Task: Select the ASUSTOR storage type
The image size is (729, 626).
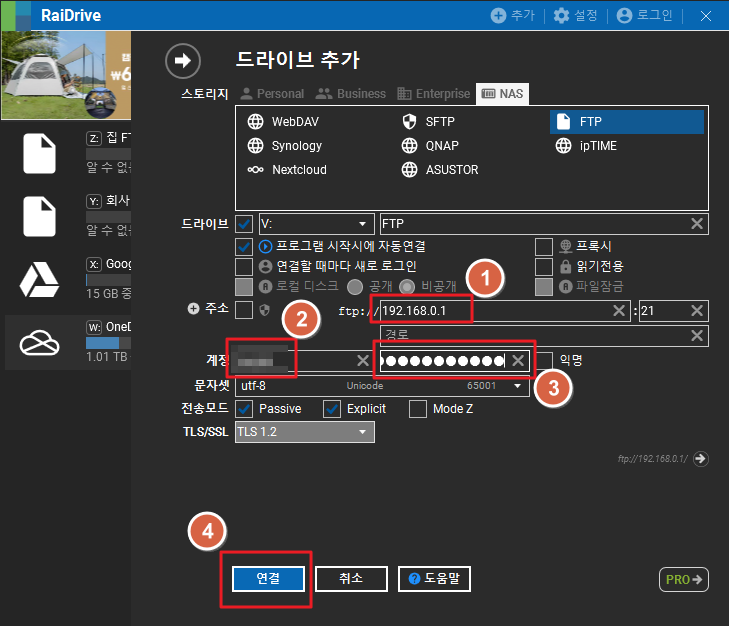Action: pos(439,170)
